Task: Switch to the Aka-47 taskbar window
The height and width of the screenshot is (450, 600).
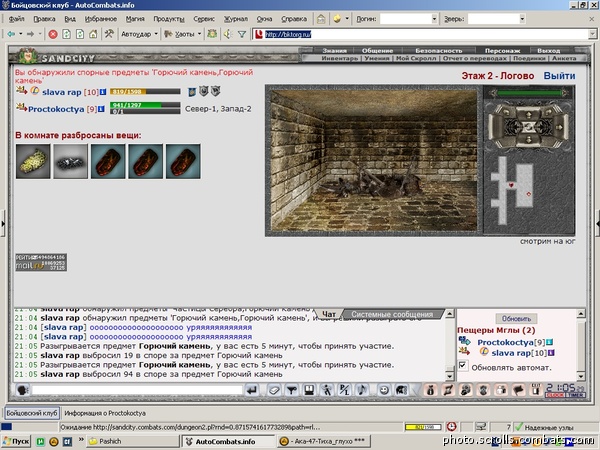Action: point(324,441)
